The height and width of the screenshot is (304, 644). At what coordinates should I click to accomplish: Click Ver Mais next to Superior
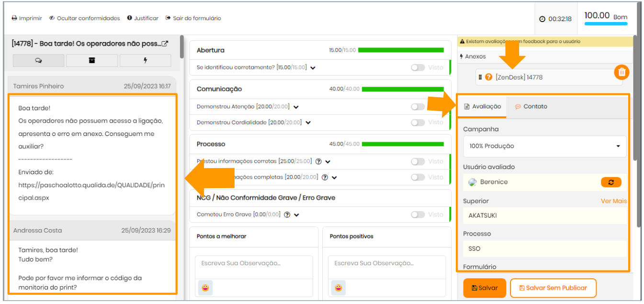pyautogui.click(x=613, y=201)
